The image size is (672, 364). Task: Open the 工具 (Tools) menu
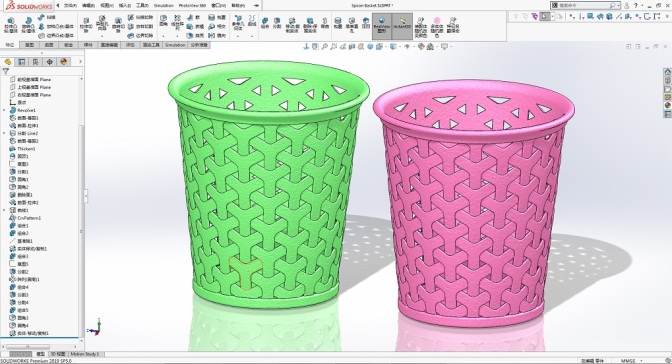142,6
